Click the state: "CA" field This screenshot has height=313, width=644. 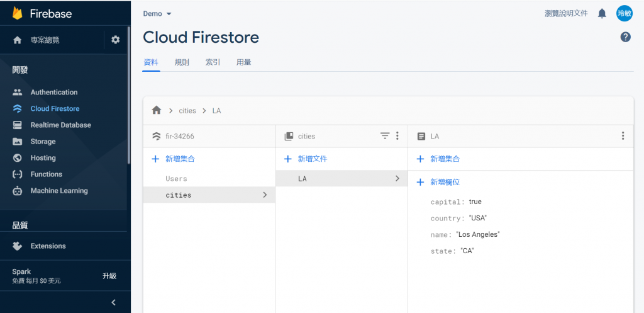point(452,251)
